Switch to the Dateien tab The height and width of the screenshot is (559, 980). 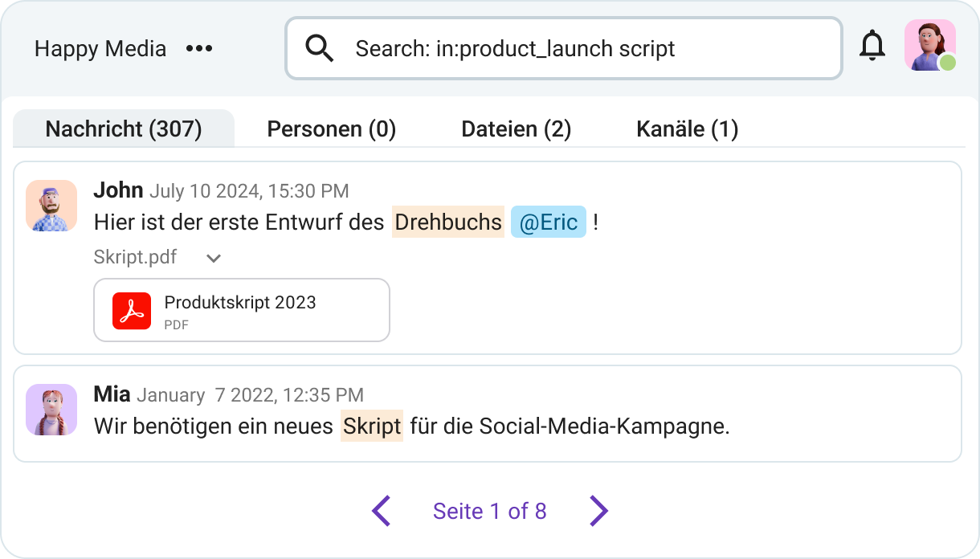coord(516,129)
